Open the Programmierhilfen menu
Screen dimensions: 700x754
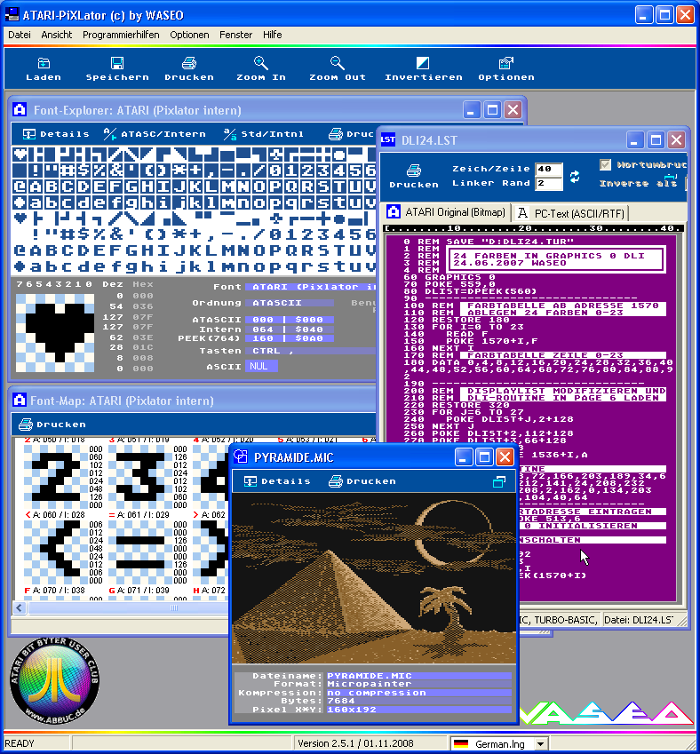(x=121, y=35)
